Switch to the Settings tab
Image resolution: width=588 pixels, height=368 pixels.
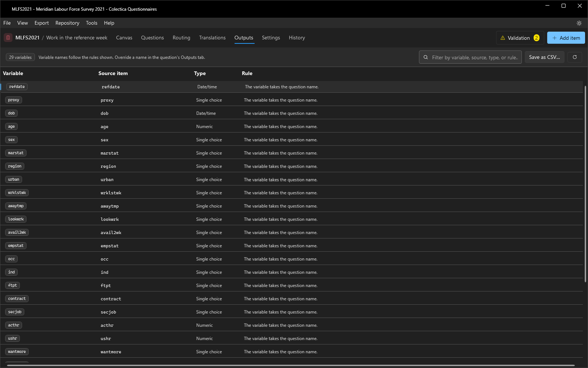pyautogui.click(x=271, y=38)
